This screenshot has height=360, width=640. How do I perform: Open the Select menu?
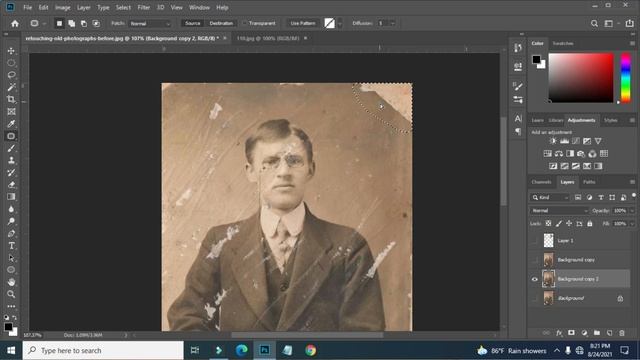pyautogui.click(x=123, y=7)
